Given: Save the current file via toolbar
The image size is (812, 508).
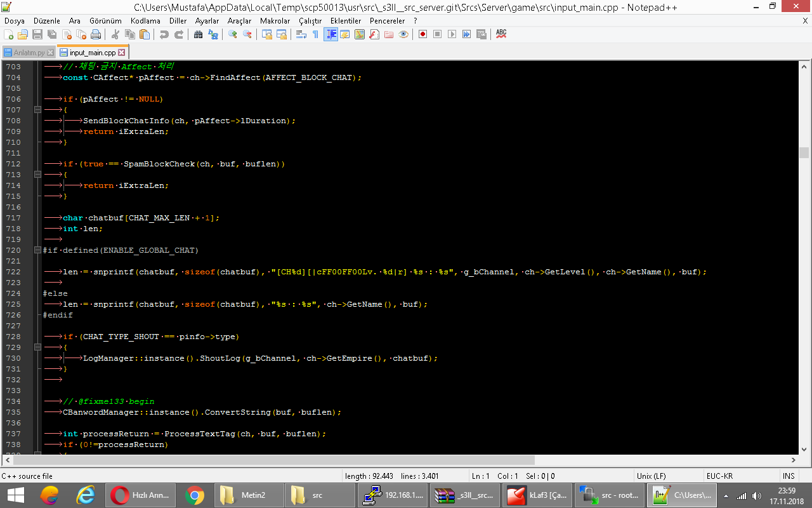Looking at the screenshot, I should [x=37, y=34].
